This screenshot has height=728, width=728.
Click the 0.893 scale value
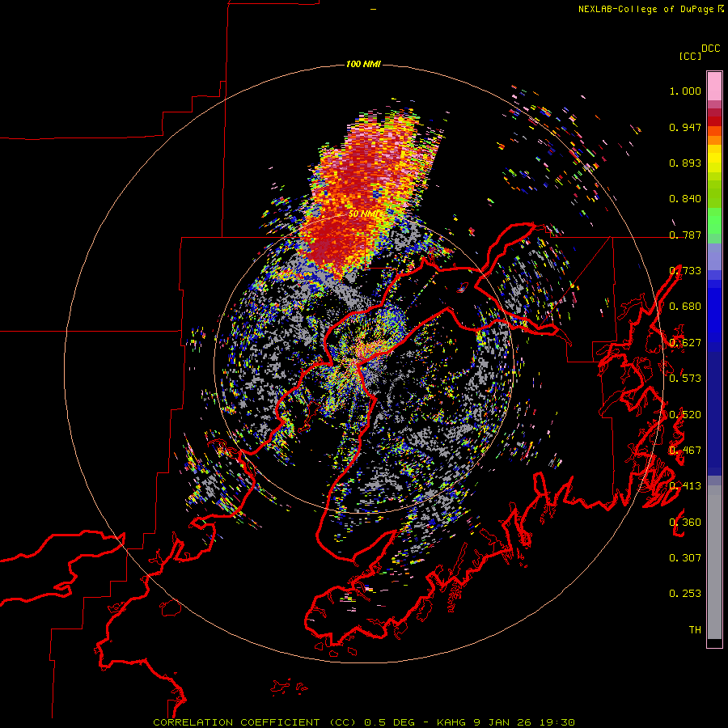(685, 163)
